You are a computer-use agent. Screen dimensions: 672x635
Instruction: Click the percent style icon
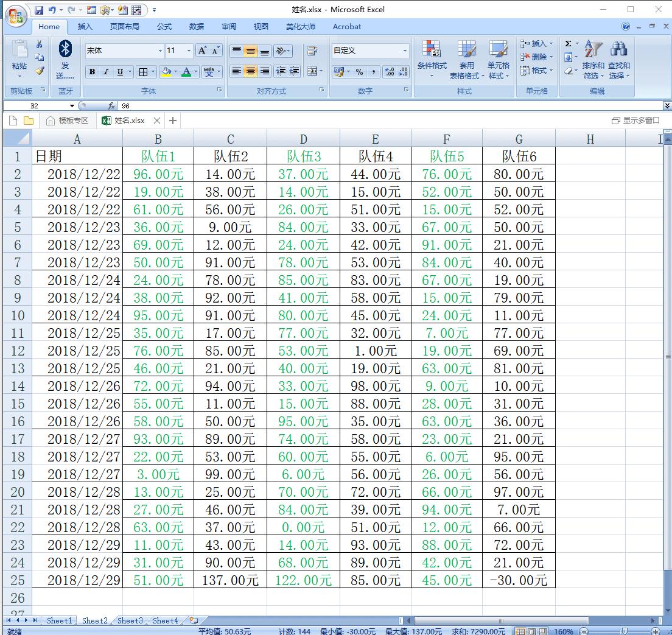click(x=360, y=72)
